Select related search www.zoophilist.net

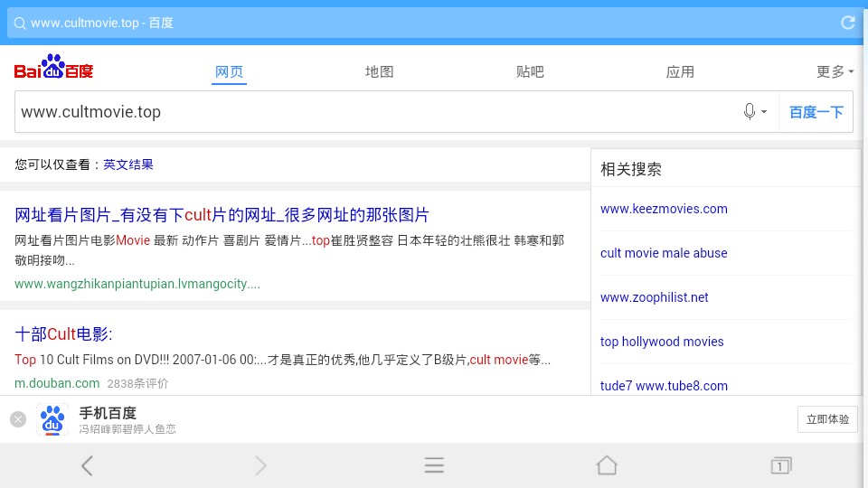tap(655, 297)
